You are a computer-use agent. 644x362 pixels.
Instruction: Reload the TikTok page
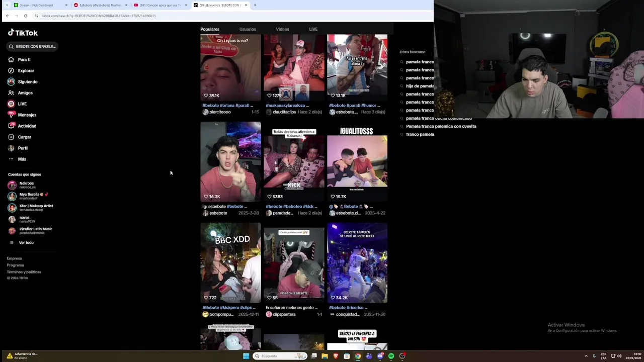click(x=25, y=16)
